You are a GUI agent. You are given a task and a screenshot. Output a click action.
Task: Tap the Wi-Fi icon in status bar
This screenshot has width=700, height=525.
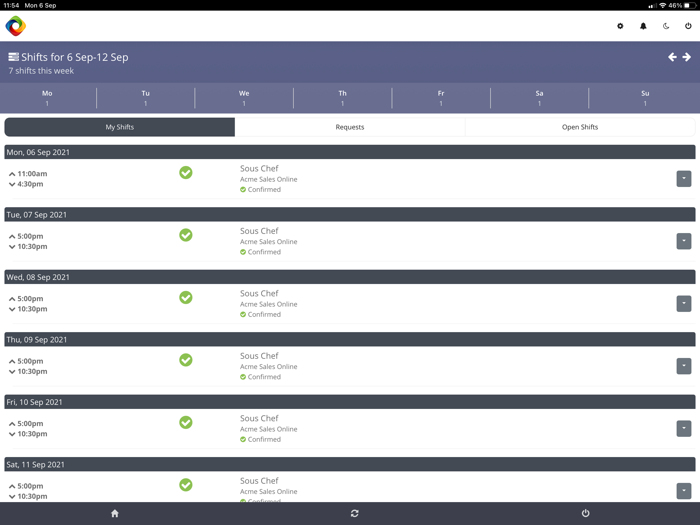click(x=662, y=5)
